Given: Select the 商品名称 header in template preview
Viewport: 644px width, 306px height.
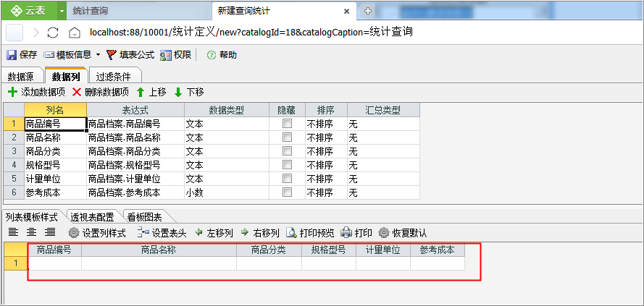Looking at the screenshot, I should (159, 250).
